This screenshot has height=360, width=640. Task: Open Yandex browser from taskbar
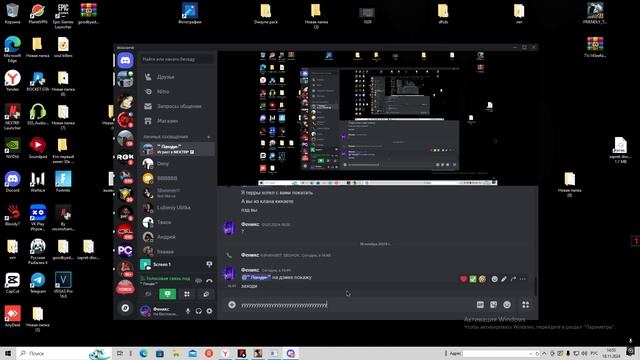225,353
